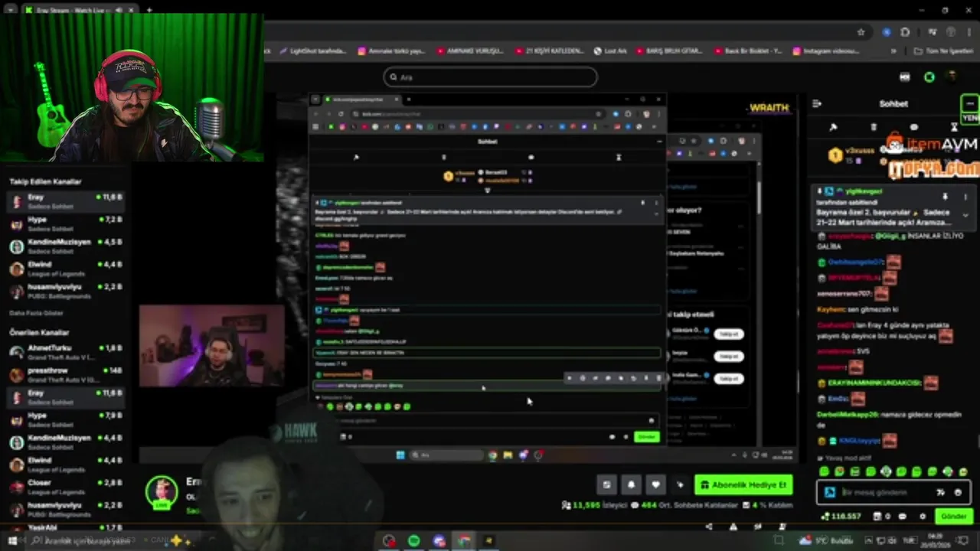Open Tüm Yer İşaretleri bookmarks folder

[x=943, y=51]
